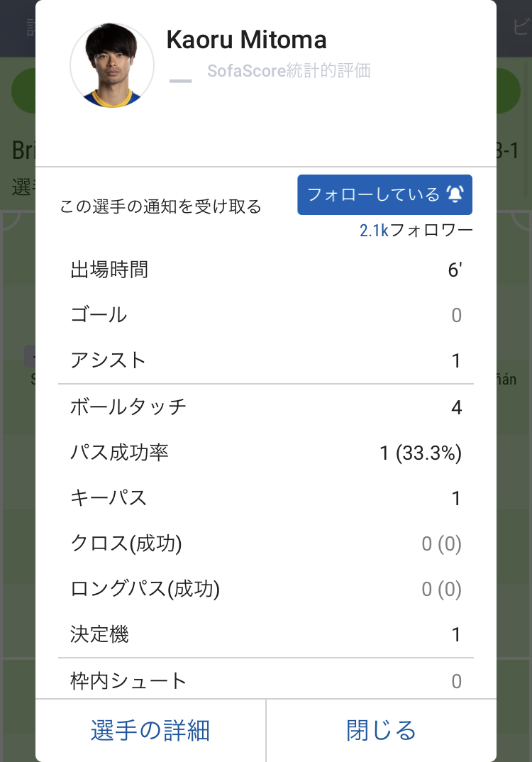Select the 枠内シュート stat row
The width and height of the screenshot is (532, 762).
(266, 680)
